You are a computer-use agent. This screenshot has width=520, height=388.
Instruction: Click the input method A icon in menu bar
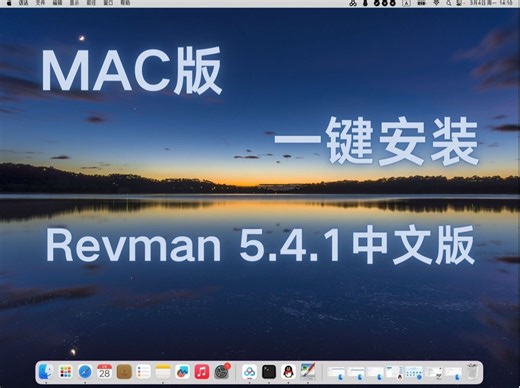[x=406, y=3]
